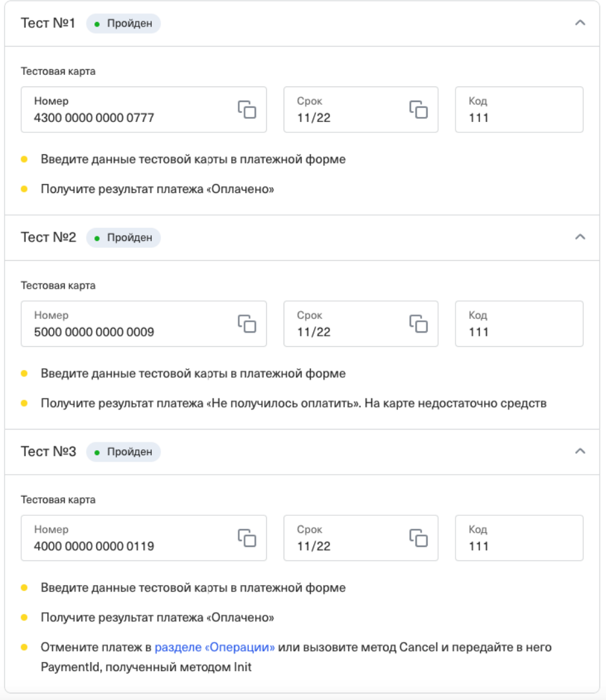Click the Код field in Test №3
This screenshot has width=606, height=700.
point(519,538)
